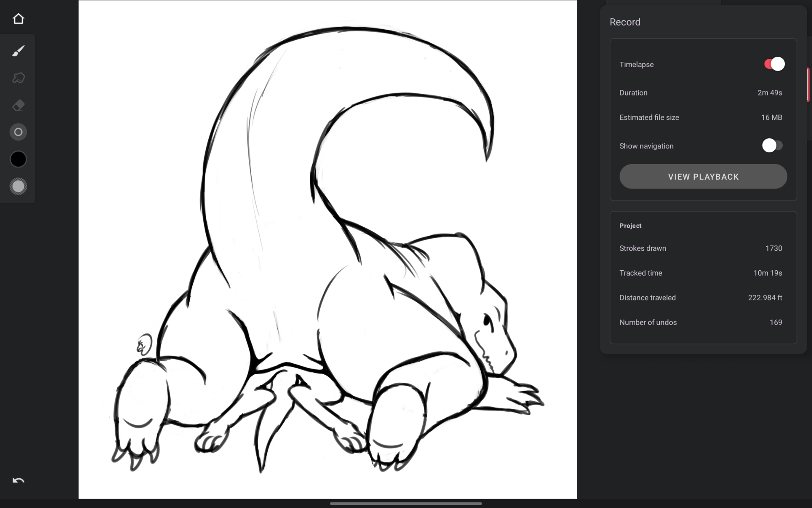Click the Record panel title
This screenshot has height=508, width=812.
[x=624, y=22]
